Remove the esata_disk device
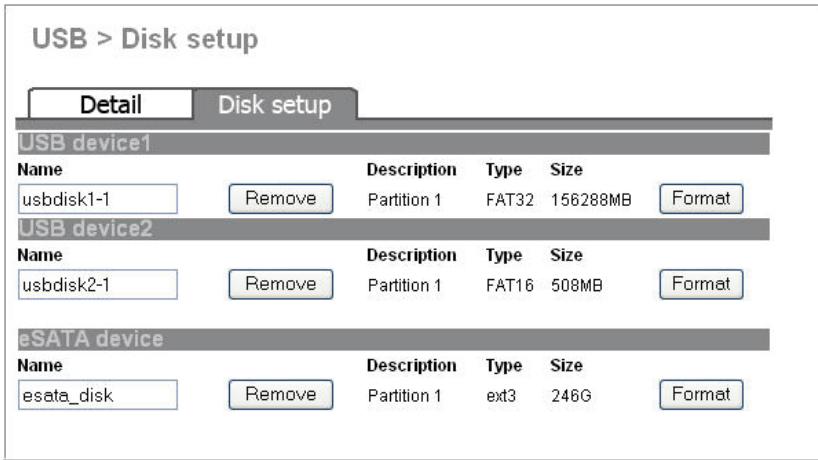This screenshot has width=818, height=460. pos(281,394)
